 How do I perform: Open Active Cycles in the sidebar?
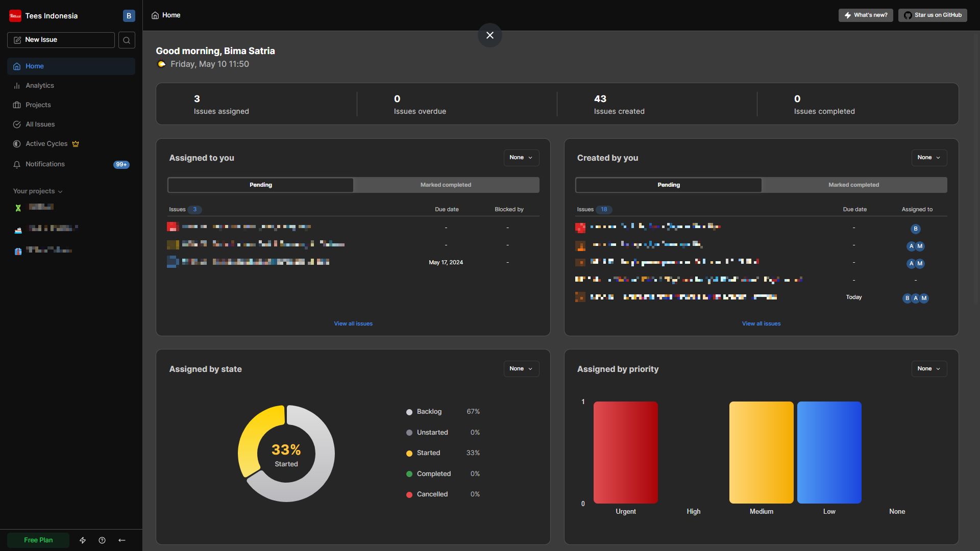46,144
